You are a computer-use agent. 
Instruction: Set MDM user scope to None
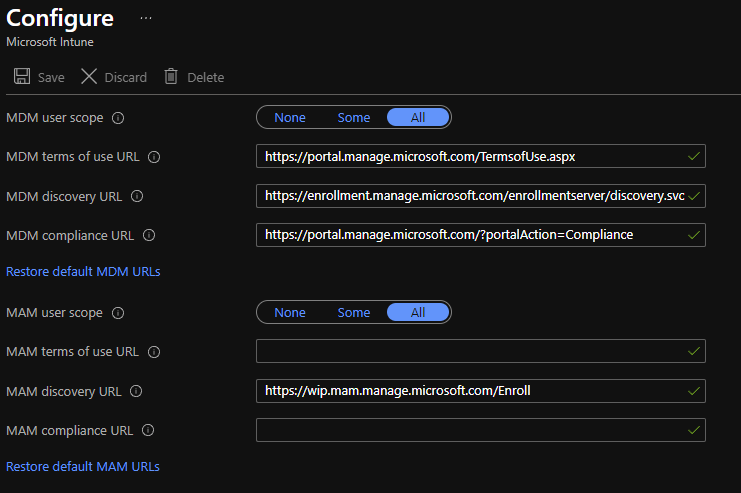click(290, 118)
